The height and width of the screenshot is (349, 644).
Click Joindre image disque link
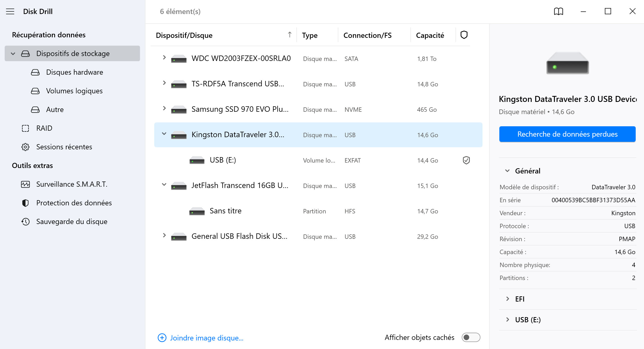(x=207, y=338)
